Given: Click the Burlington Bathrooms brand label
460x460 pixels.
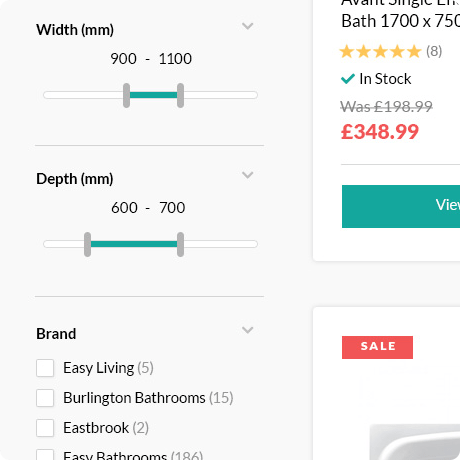Looking at the screenshot, I should [134, 398].
